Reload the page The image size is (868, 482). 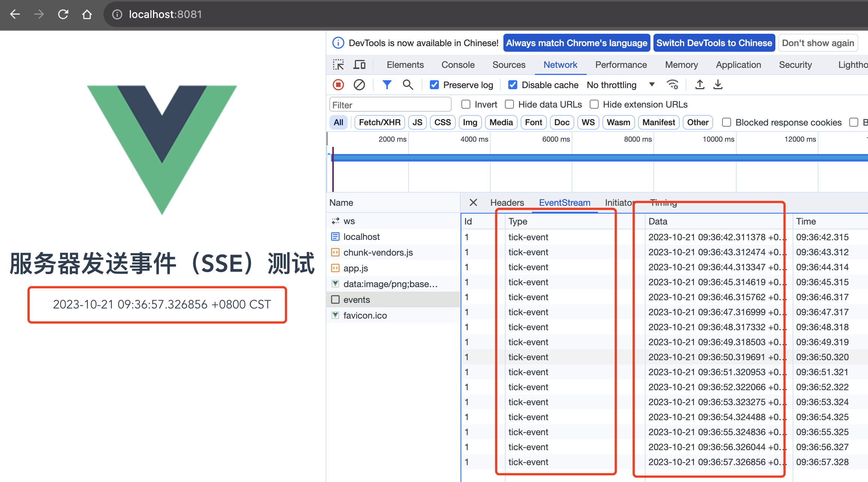[x=63, y=14]
